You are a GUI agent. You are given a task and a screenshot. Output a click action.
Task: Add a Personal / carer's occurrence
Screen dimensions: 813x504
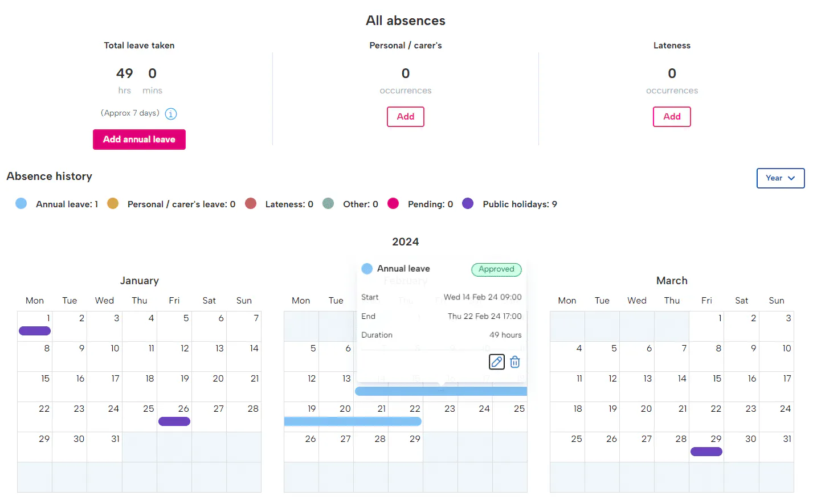pos(406,117)
